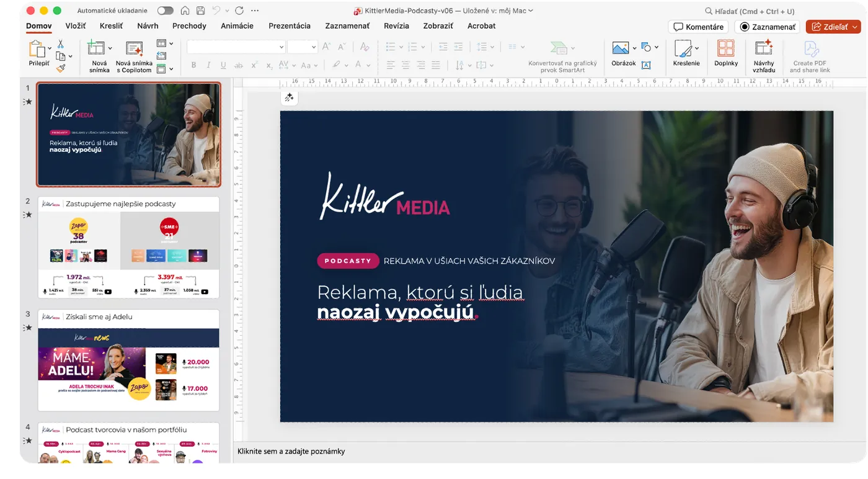
Task: Click the Zaznamenať record button
Action: [768, 27]
